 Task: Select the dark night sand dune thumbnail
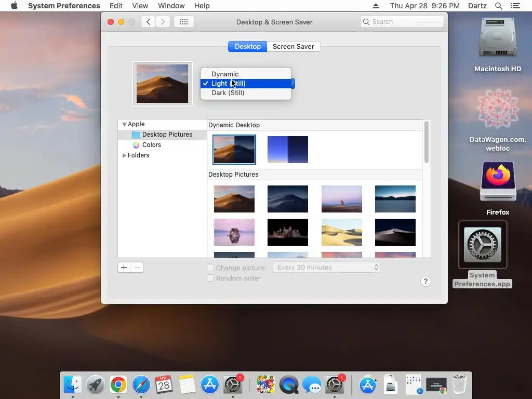395,232
